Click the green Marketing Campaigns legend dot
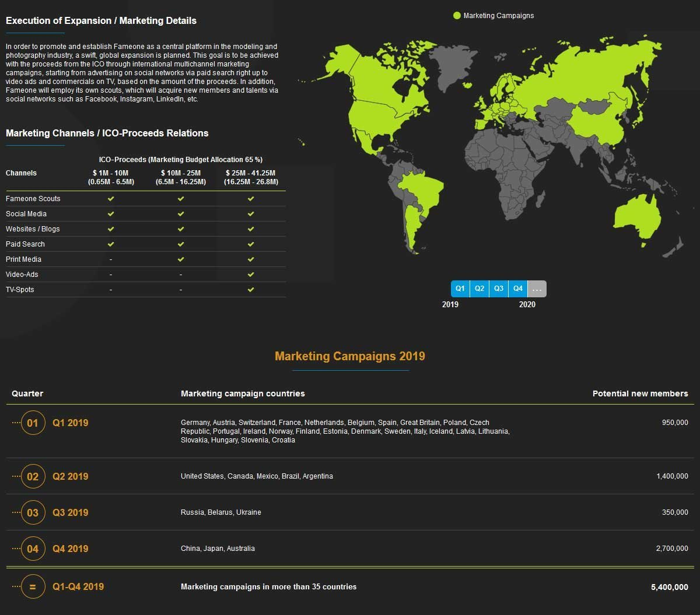 pos(457,16)
